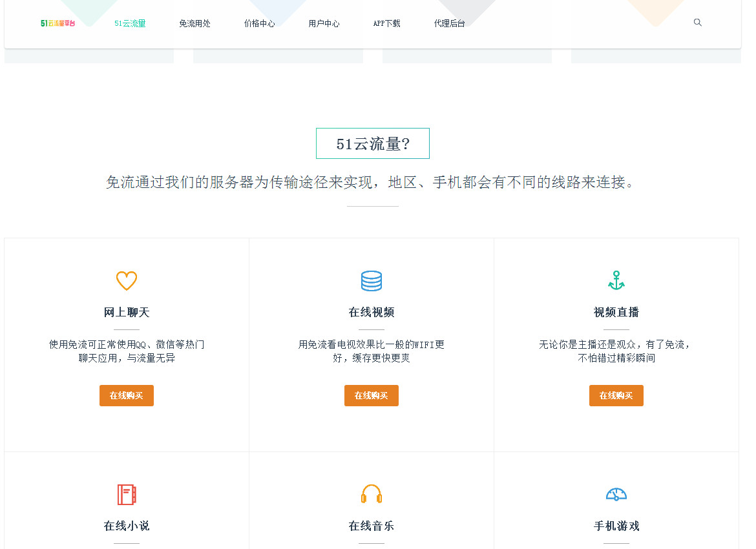
Task: Open the 51云流量 nav menu item
Action: (x=130, y=23)
